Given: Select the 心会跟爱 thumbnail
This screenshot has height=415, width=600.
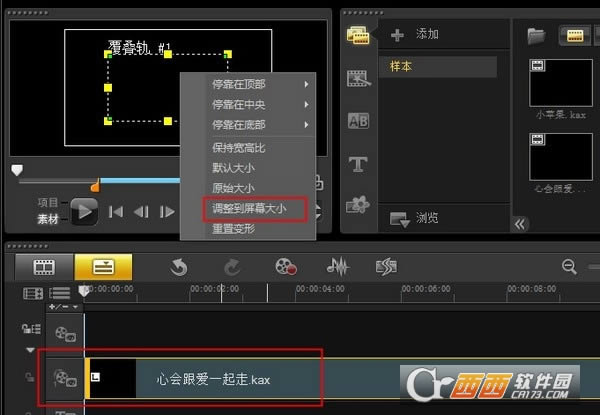Looking at the screenshot, I should tap(561, 156).
